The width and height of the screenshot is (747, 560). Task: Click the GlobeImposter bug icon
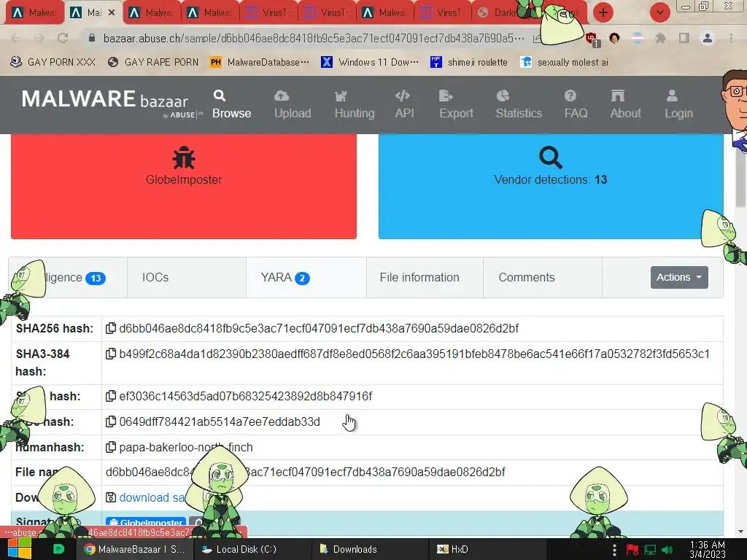tap(184, 157)
